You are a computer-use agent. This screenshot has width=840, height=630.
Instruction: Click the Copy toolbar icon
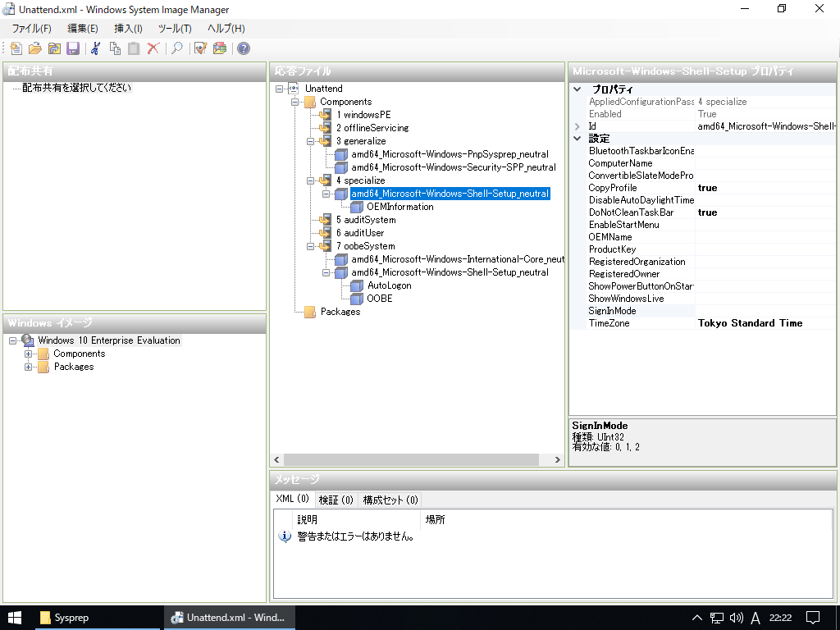click(x=115, y=48)
